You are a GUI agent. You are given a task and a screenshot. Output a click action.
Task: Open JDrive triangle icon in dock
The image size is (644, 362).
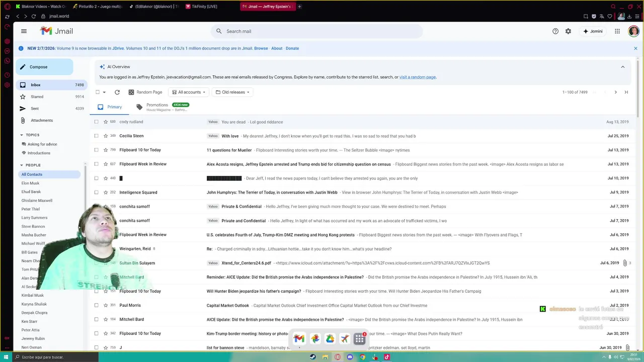point(330,339)
